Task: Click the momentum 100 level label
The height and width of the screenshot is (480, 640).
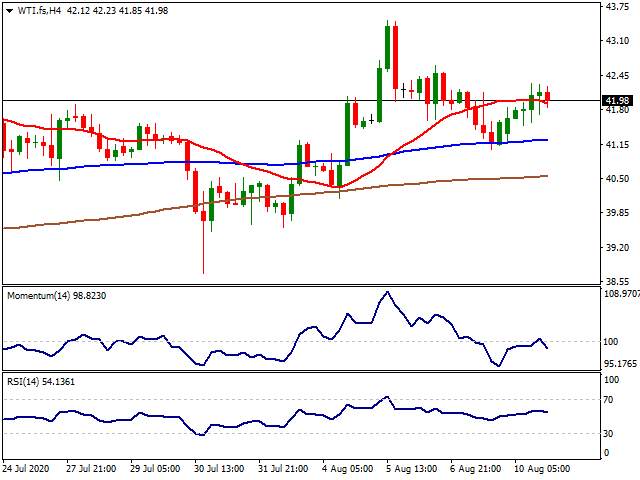Action: click(611, 342)
